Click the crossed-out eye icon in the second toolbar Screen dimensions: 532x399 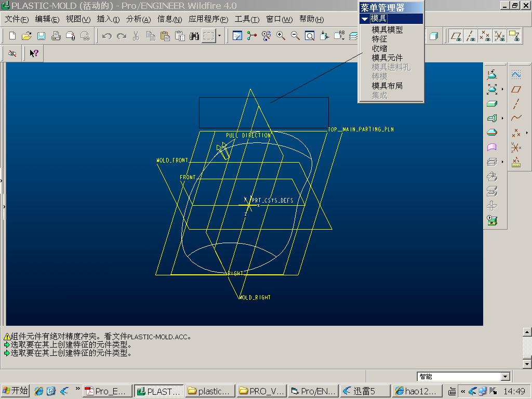point(12,54)
